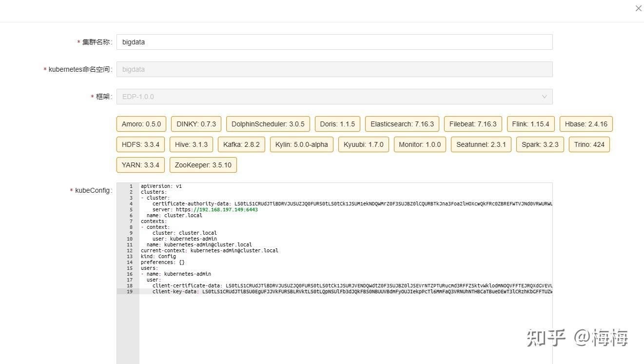This screenshot has height=364, width=644.
Task: Click the client-key-data line
Action: [x=352, y=291]
